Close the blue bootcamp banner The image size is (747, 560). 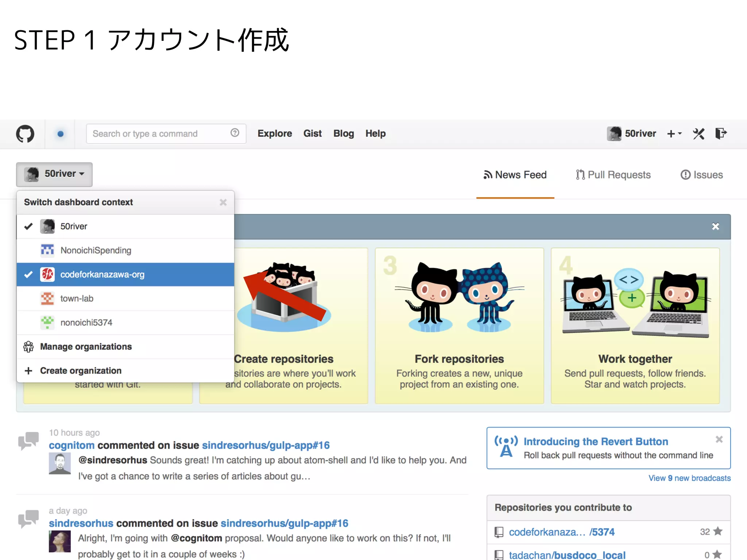715,227
